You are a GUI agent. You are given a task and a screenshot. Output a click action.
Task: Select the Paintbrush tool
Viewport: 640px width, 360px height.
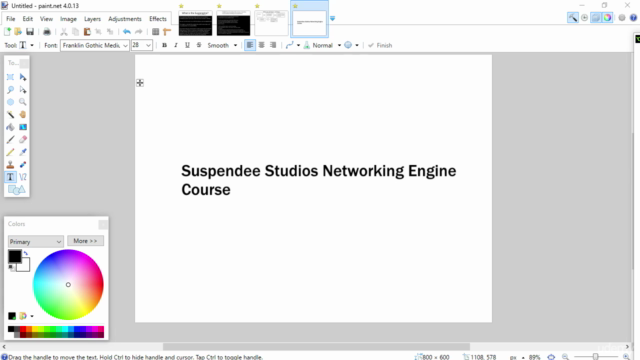click(11, 140)
